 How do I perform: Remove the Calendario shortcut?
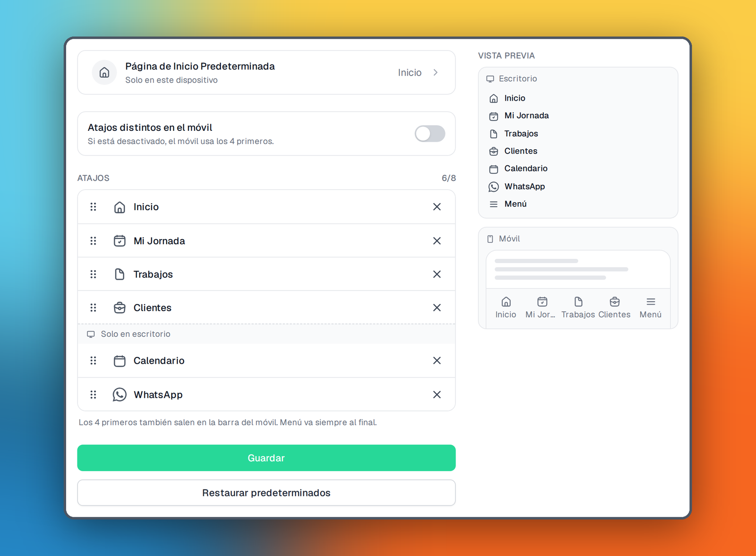tap(437, 361)
